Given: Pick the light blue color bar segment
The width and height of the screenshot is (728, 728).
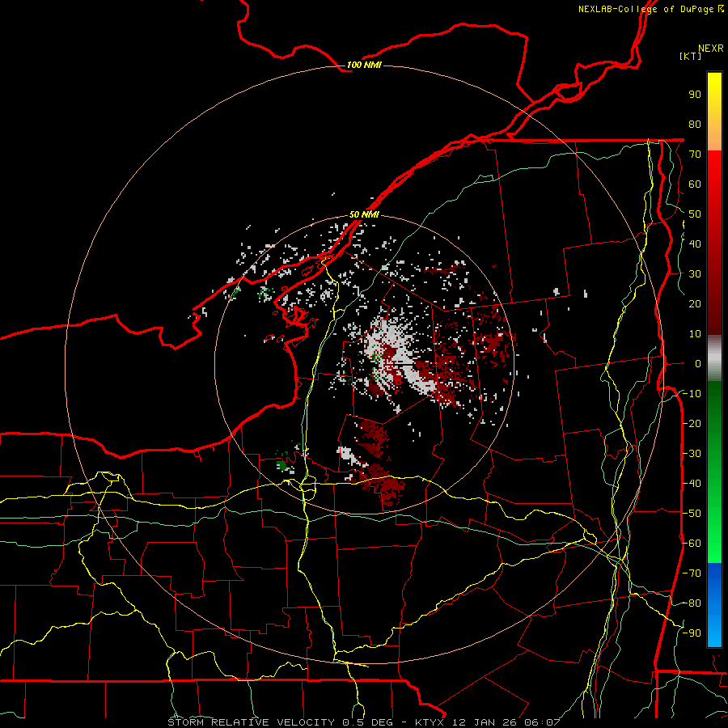Looking at the screenshot, I should tap(714, 629).
